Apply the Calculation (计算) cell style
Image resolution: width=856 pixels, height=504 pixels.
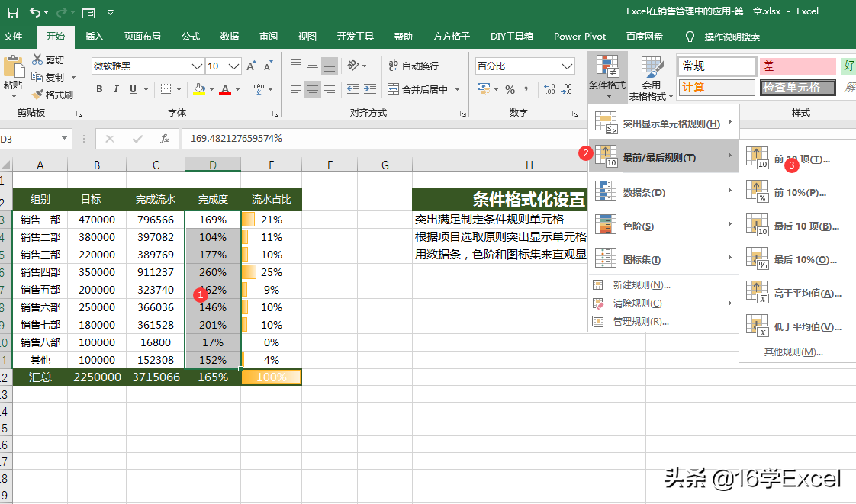point(717,87)
